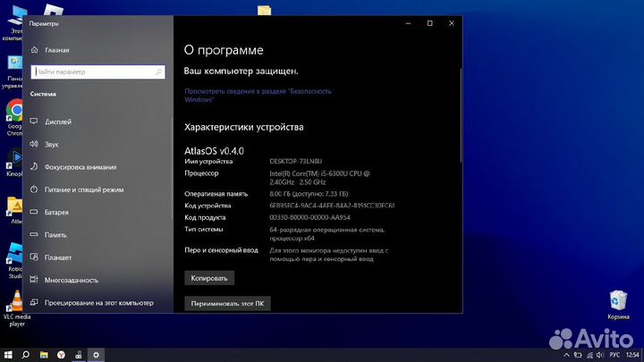This screenshot has width=644, height=362.
Task: Click the 12:54 taskbar clock
Action: point(632,355)
